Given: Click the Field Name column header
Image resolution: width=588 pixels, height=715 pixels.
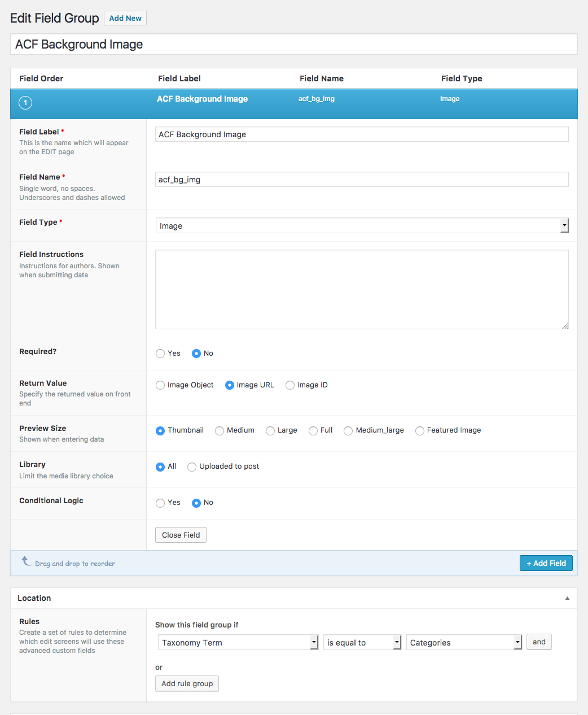Looking at the screenshot, I should coord(322,79).
